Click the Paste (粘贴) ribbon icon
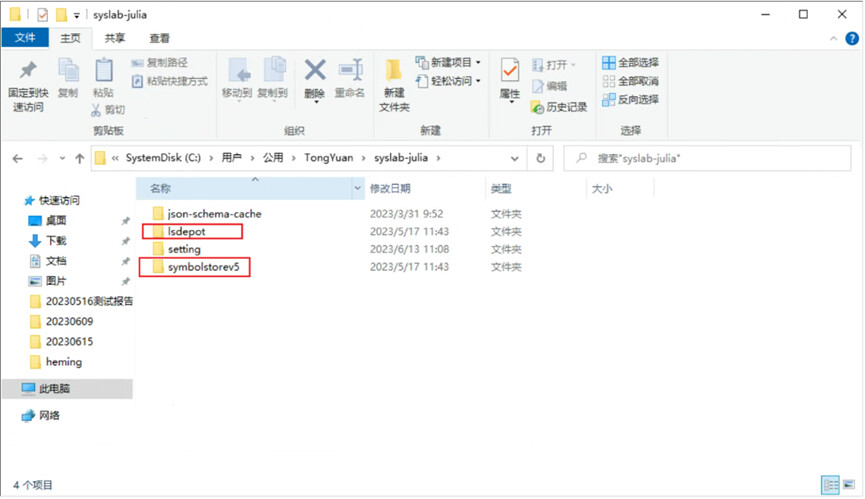865x499 pixels. click(x=103, y=71)
